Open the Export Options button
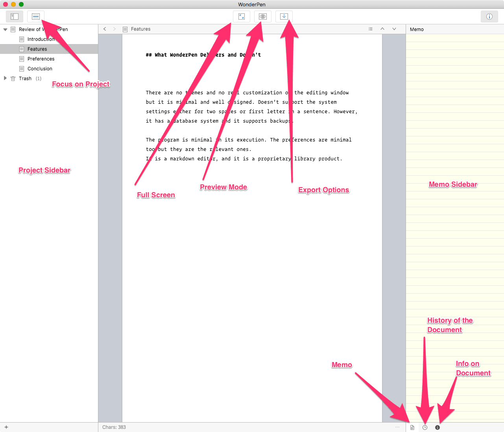This screenshot has width=504, height=432. click(284, 17)
